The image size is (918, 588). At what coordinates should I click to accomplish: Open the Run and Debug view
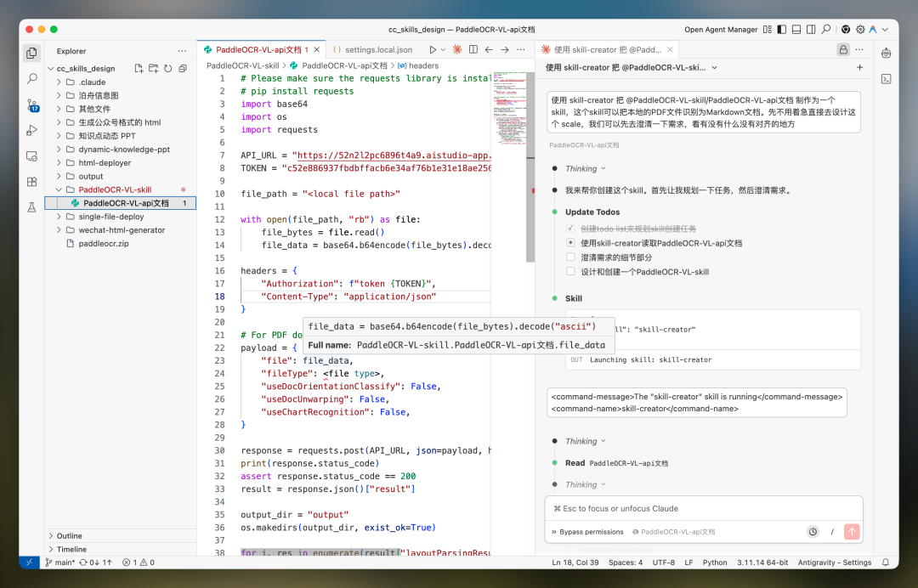(31, 130)
